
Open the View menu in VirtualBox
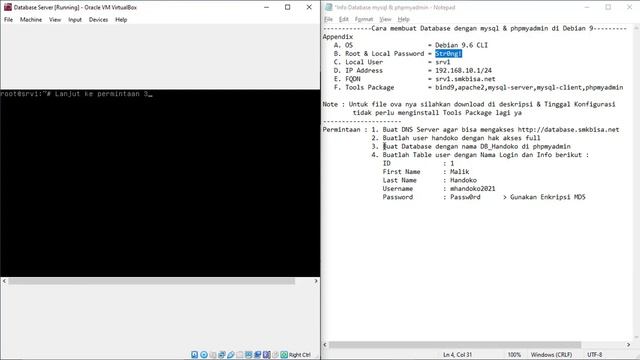tap(55, 20)
